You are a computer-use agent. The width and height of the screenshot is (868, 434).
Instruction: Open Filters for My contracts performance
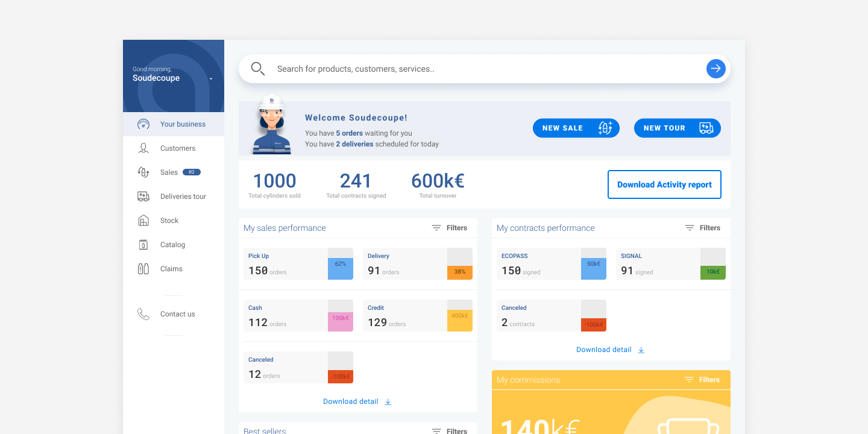tap(703, 228)
